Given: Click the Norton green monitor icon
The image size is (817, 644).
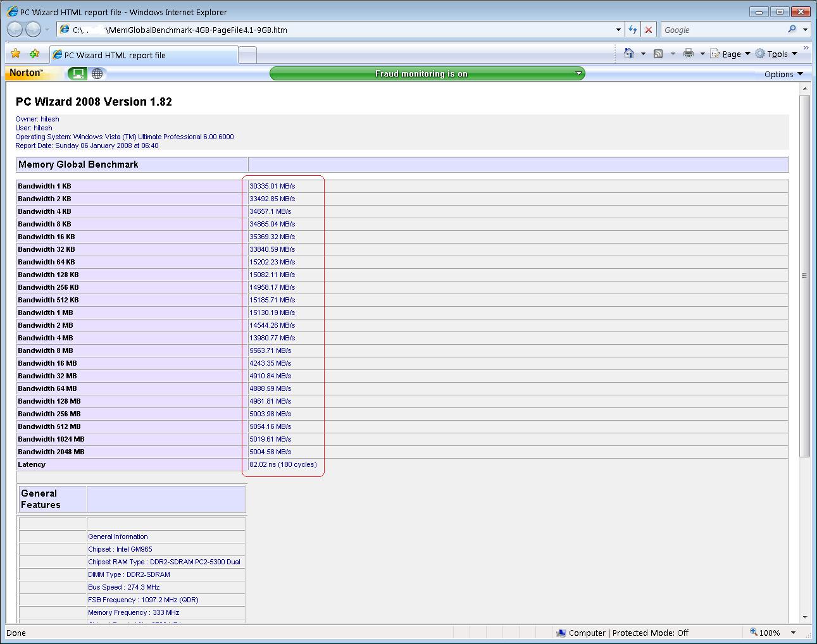Looking at the screenshot, I should click(78, 73).
